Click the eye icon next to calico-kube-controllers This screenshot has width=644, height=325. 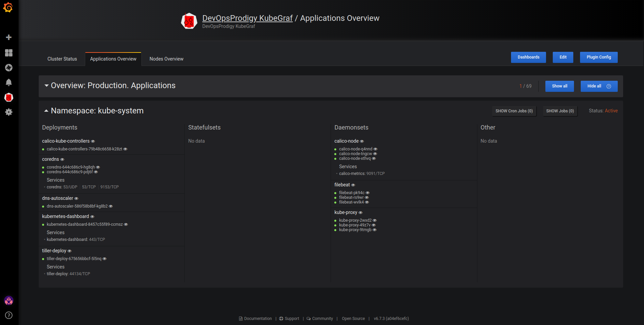tap(93, 141)
